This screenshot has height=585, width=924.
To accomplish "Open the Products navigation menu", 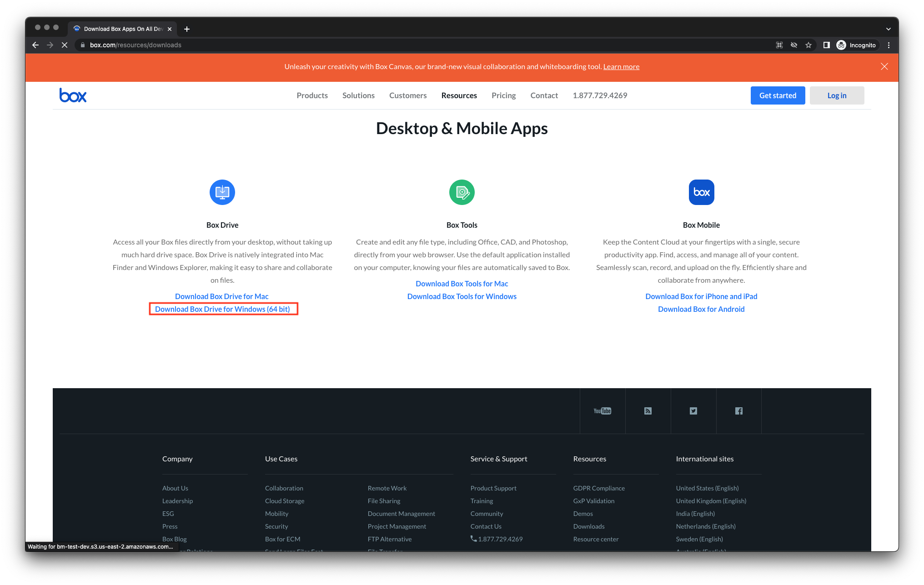I will point(312,95).
